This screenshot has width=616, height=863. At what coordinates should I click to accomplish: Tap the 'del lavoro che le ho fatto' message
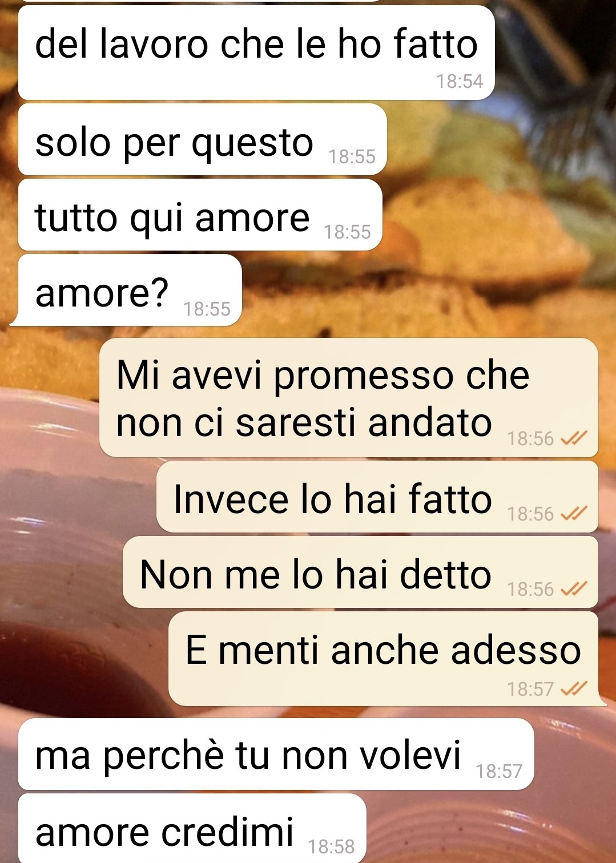click(x=256, y=53)
